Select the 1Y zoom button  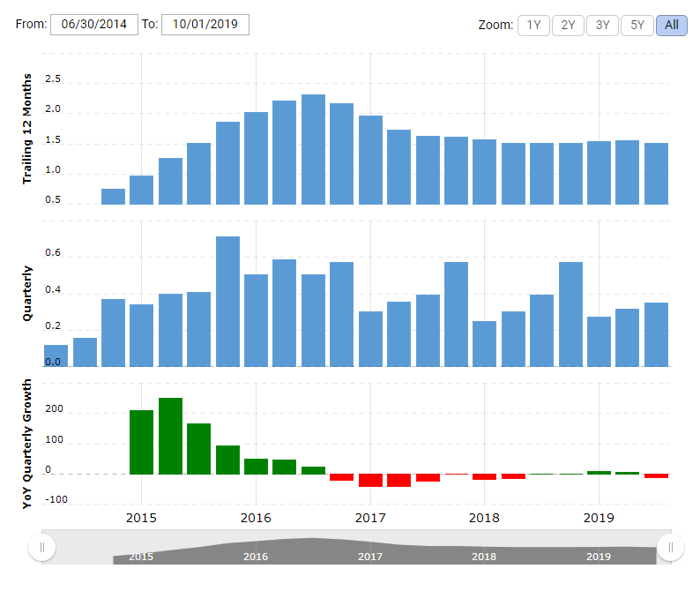[533, 25]
